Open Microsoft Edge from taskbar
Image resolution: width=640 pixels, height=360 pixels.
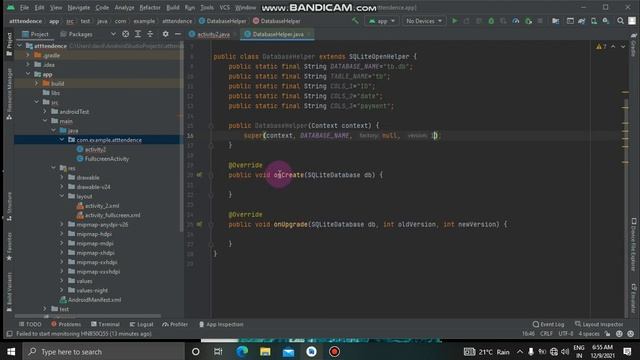point(242,351)
